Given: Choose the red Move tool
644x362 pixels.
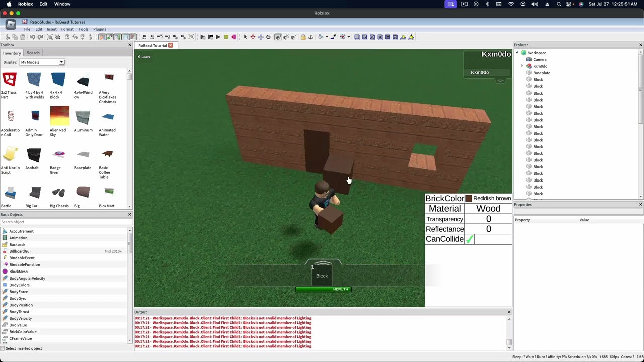Looking at the screenshot, I should pos(253,37).
